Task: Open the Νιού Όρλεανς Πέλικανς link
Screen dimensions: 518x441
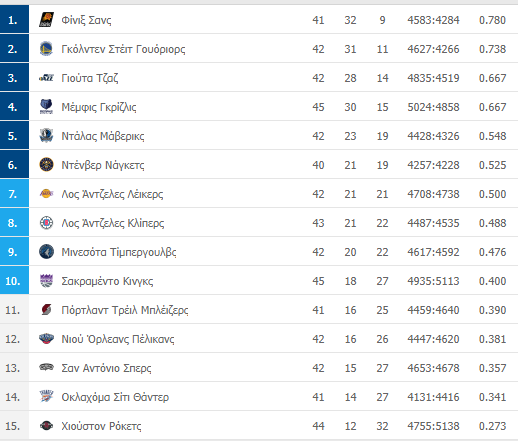Action: (x=118, y=339)
